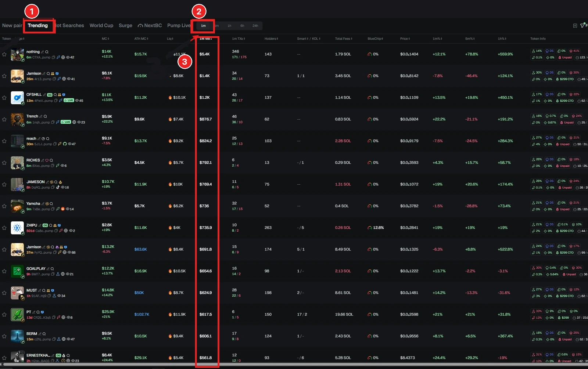
Task: Add ZHIPU token to favorites
Action: click(x=4, y=228)
